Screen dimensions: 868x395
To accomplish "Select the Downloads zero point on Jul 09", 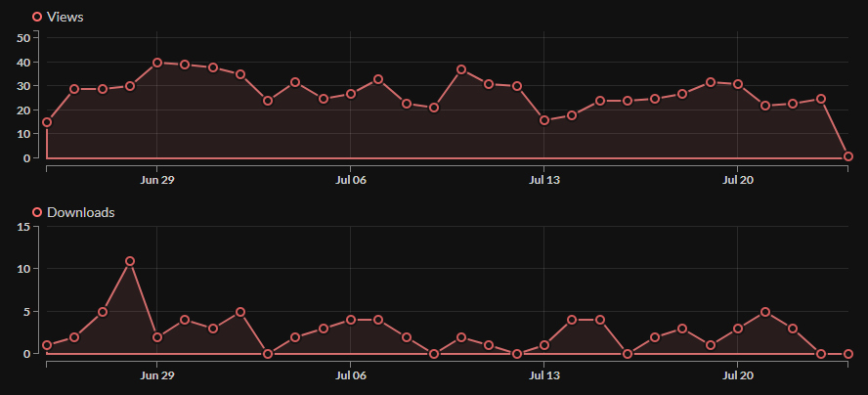I will point(434,354).
